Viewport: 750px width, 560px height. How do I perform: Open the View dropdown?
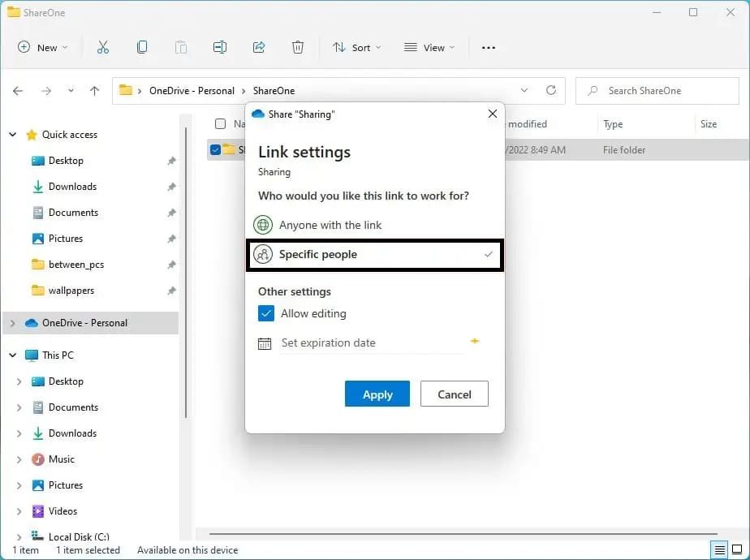pyautogui.click(x=429, y=48)
